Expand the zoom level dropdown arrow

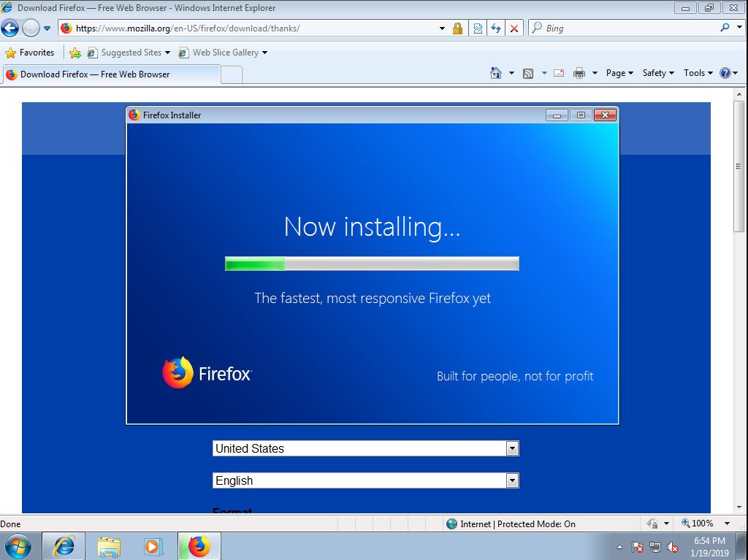coord(727,523)
